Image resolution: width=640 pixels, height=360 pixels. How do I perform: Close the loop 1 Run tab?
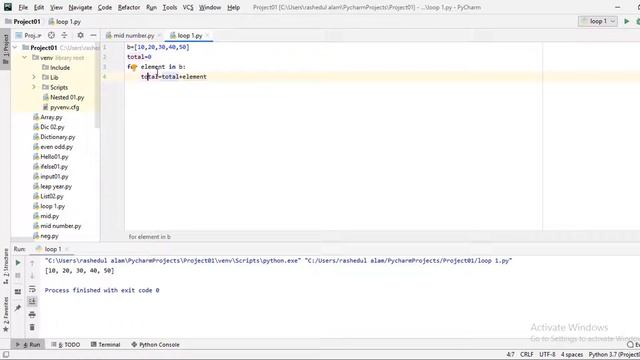(67, 249)
